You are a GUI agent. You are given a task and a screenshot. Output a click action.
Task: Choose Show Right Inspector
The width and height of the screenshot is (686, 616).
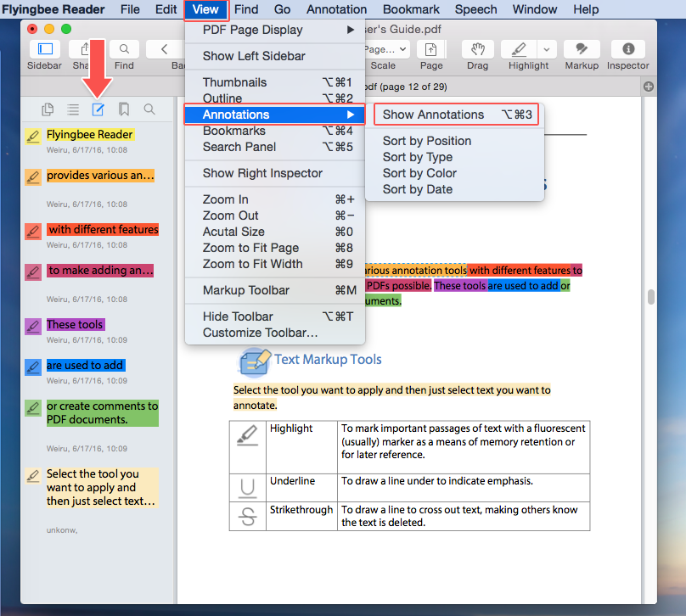point(275,173)
